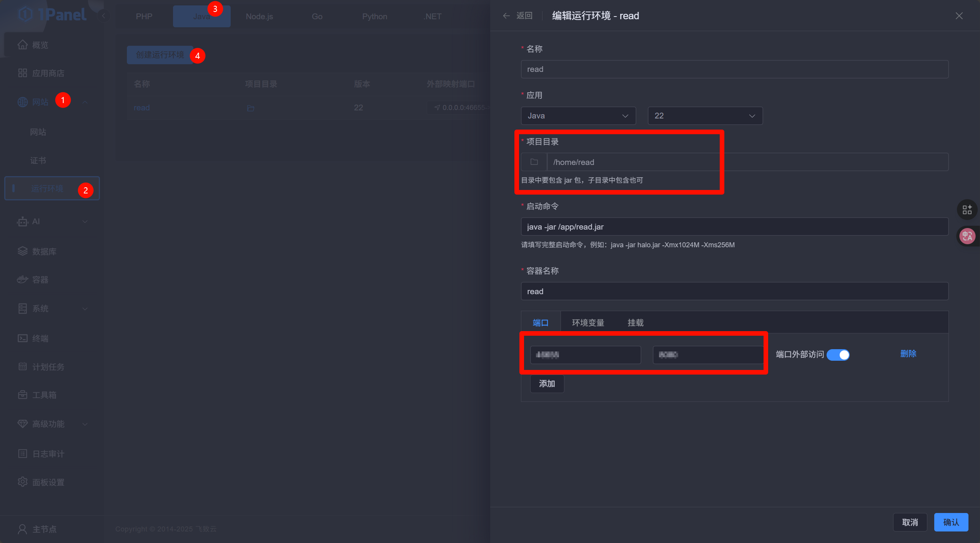Open the folder icon in the read table row
This screenshot has height=543, width=980.
point(250,108)
